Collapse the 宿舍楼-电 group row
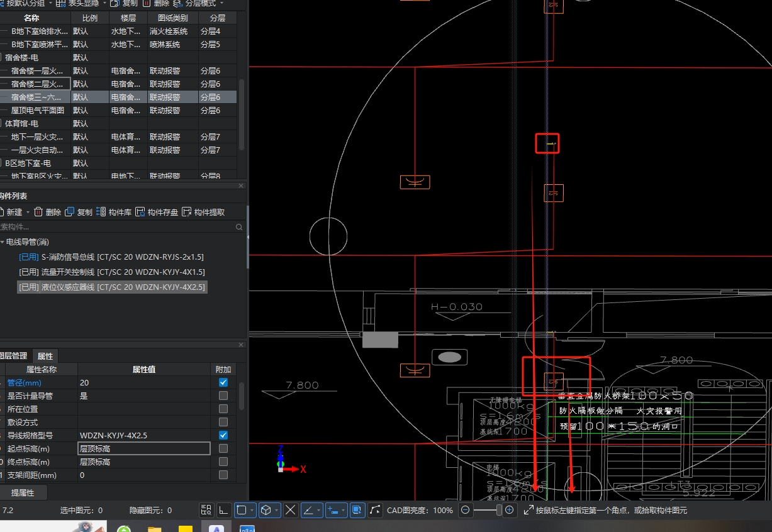772x532 pixels. (1, 58)
